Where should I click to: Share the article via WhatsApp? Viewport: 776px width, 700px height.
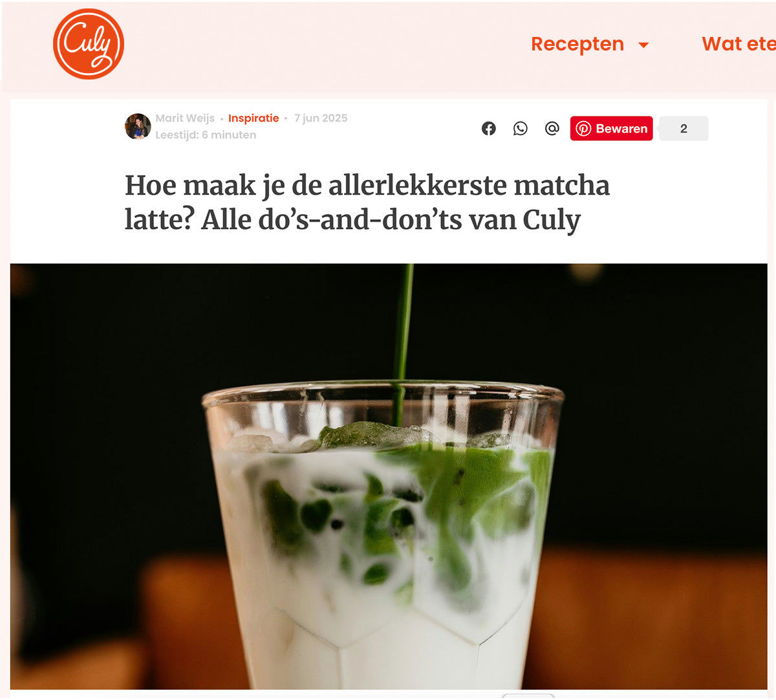521,128
